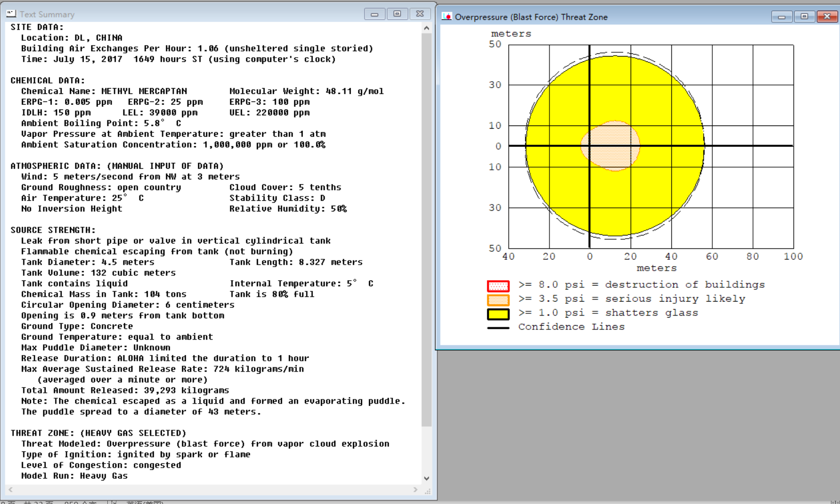The image size is (840, 504).
Task: Click the horizontal scroll right arrow
Action: coord(415,490)
